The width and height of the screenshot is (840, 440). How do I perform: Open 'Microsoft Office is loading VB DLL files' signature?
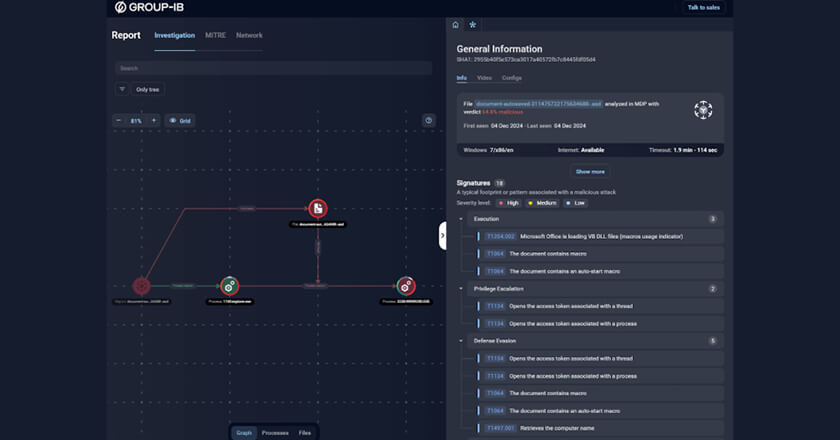pos(601,236)
